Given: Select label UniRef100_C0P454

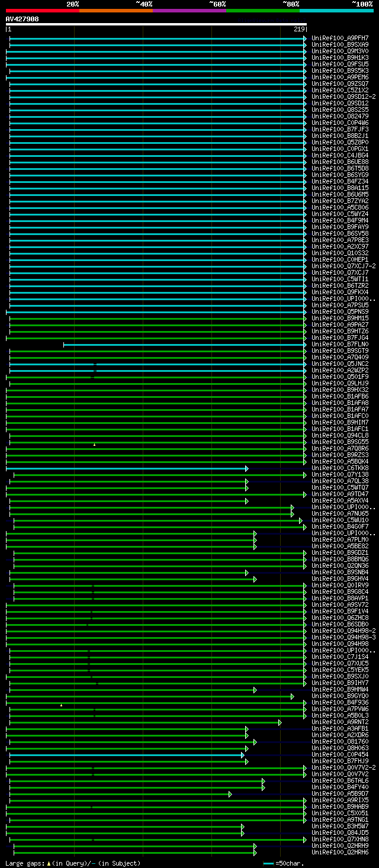Looking at the screenshot, I should [340, 754].
